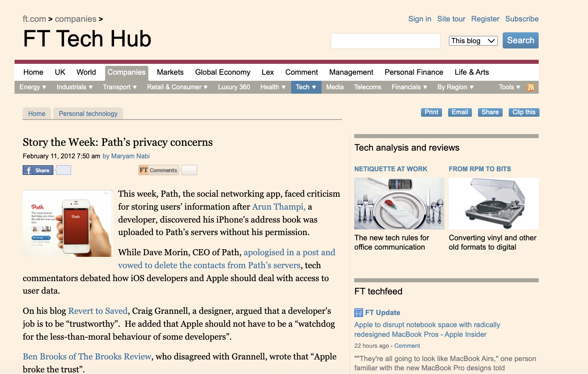Open the By Region dropdown

pos(455,87)
